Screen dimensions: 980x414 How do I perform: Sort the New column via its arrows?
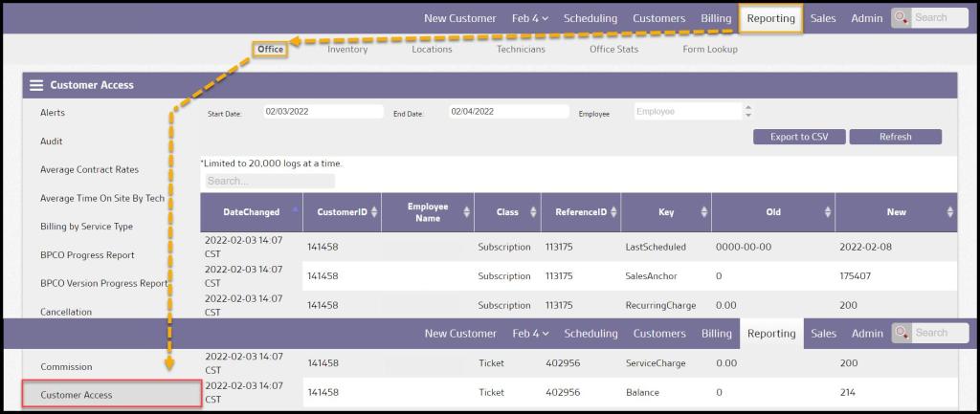click(949, 212)
